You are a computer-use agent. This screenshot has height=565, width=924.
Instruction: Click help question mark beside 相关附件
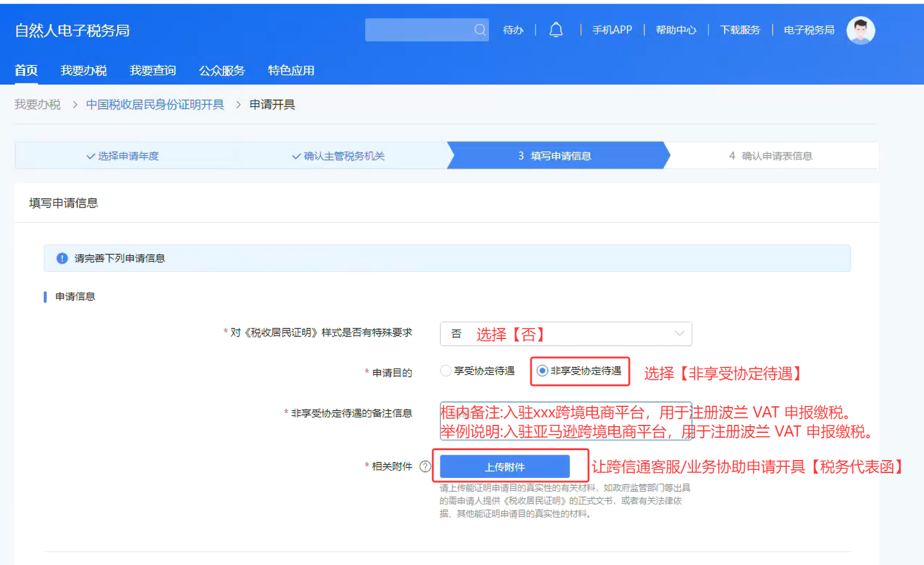[425, 466]
